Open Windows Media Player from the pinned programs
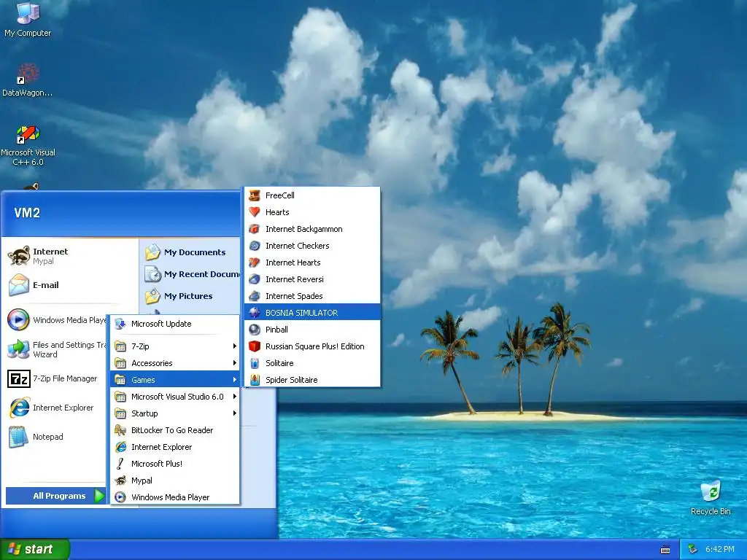This screenshot has width=747, height=560. pos(55,320)
